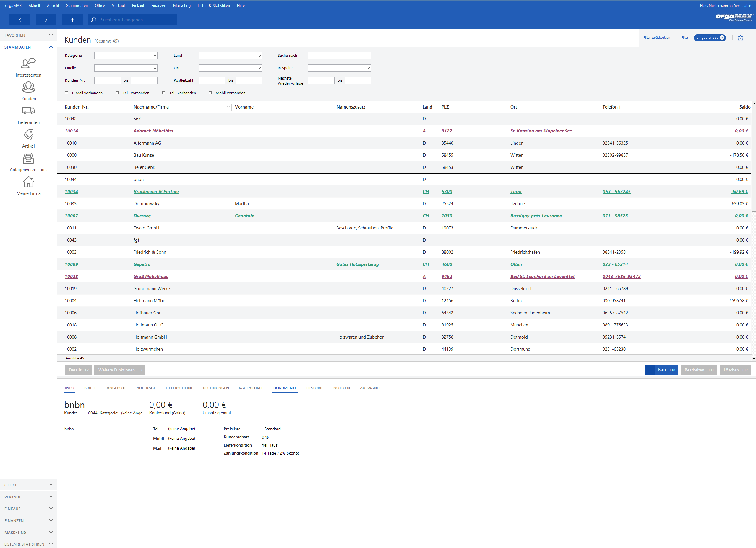
Task: Expand the VERKAUF sidebar section
Action: [28, 497]
